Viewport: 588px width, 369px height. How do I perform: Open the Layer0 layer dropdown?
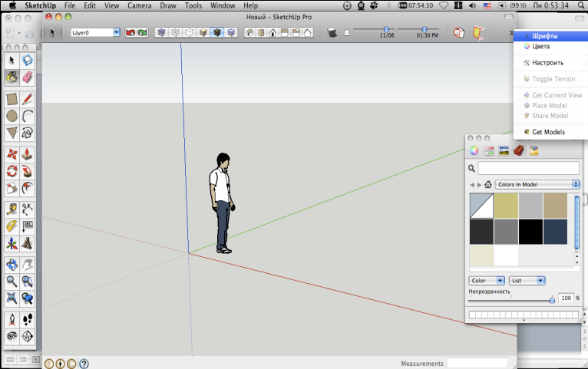(95, 33)
